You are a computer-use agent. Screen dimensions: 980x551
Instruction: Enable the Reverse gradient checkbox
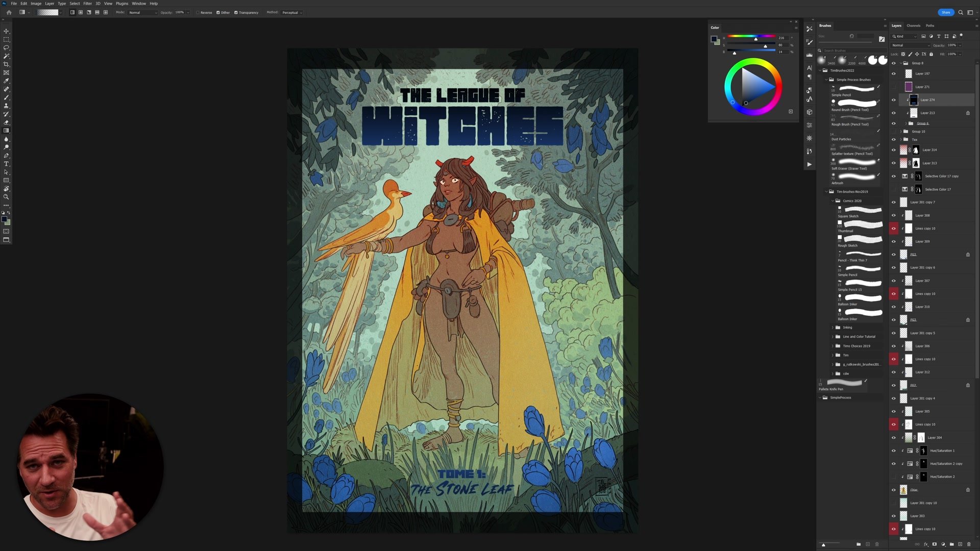click(198, 13)
